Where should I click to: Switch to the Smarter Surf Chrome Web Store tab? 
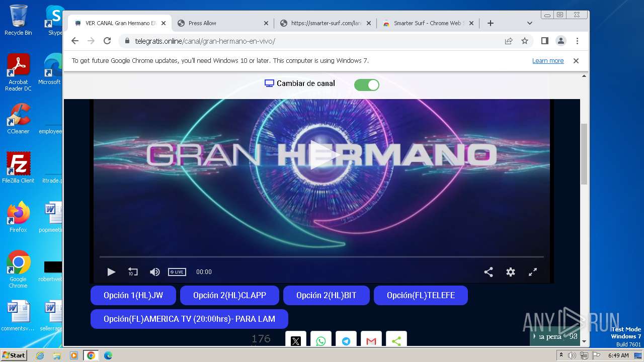pos(429,23)
